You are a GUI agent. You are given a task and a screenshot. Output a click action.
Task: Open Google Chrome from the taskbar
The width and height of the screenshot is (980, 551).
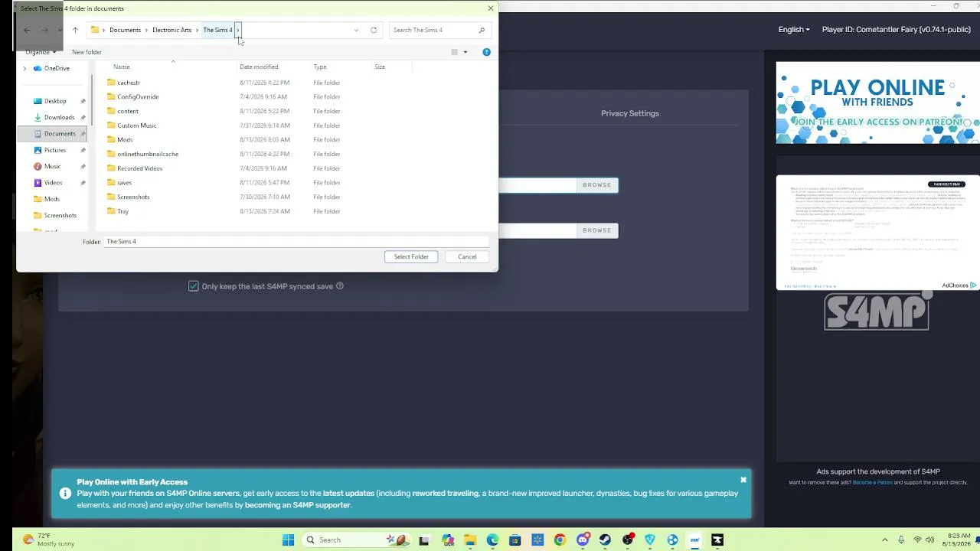[560, 540]
